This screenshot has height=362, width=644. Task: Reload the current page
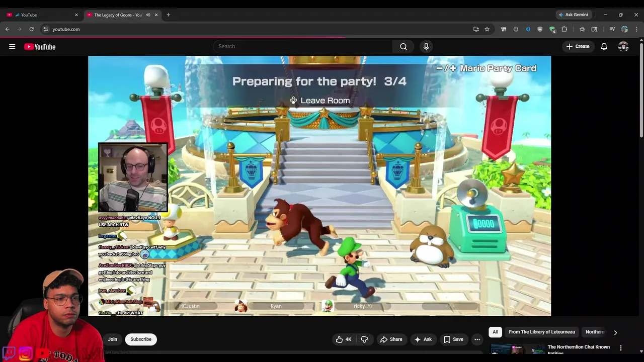(x=31, y=29)
